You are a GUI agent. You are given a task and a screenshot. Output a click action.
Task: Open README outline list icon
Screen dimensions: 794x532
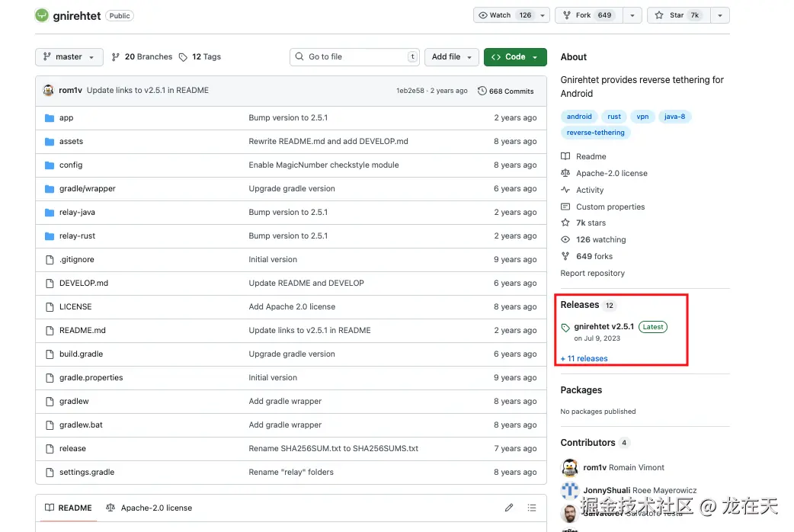532,508
